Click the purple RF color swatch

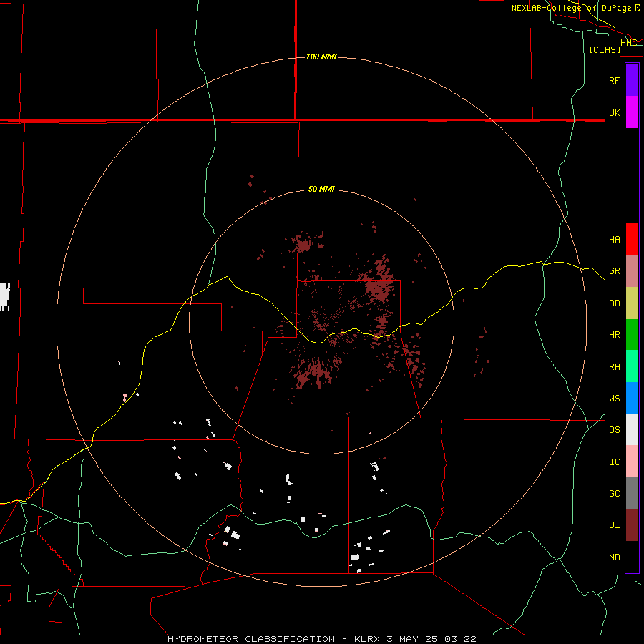(632, 80)
